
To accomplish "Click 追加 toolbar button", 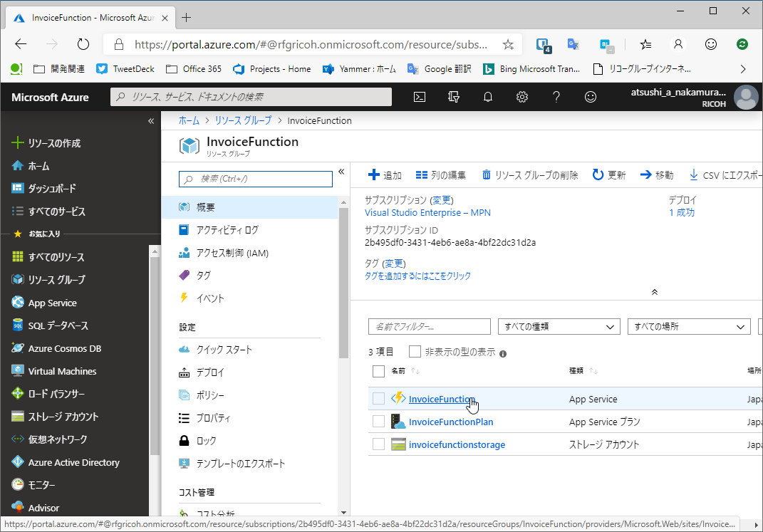I will tap(385, 175).
